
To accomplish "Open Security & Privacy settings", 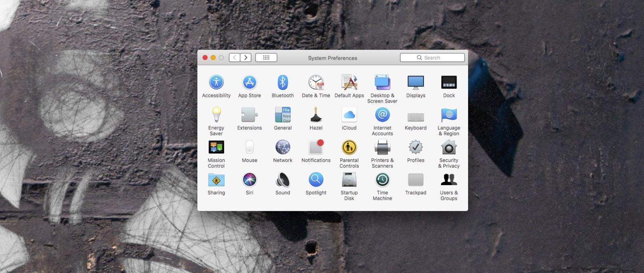I will pos(448,147).
